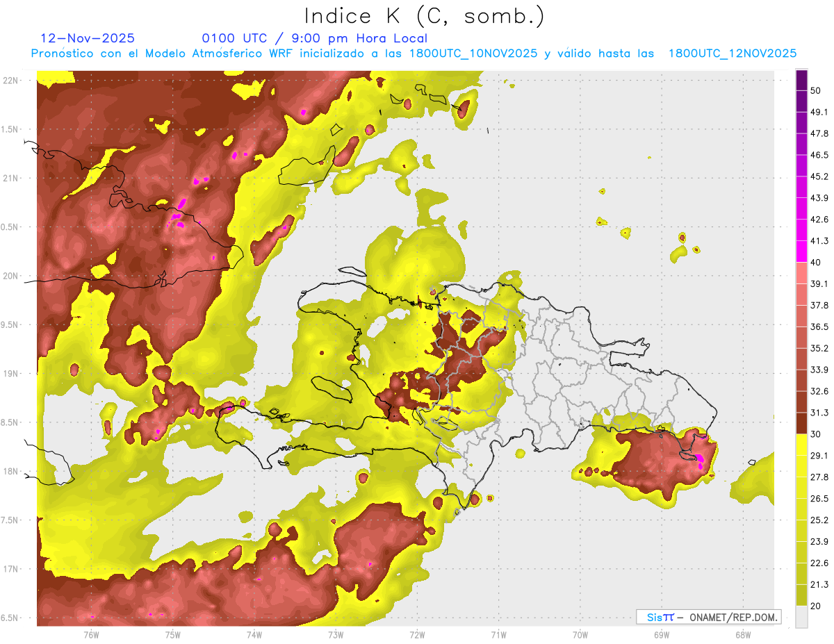Click the colorbar value 33.9
Screen dimensions: 834x644
pos(819,370)
